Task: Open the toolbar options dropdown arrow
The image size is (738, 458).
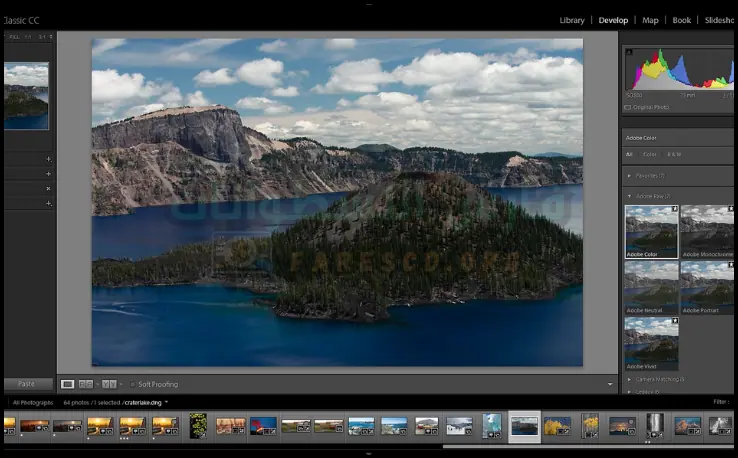Action: tap(610, 384)
